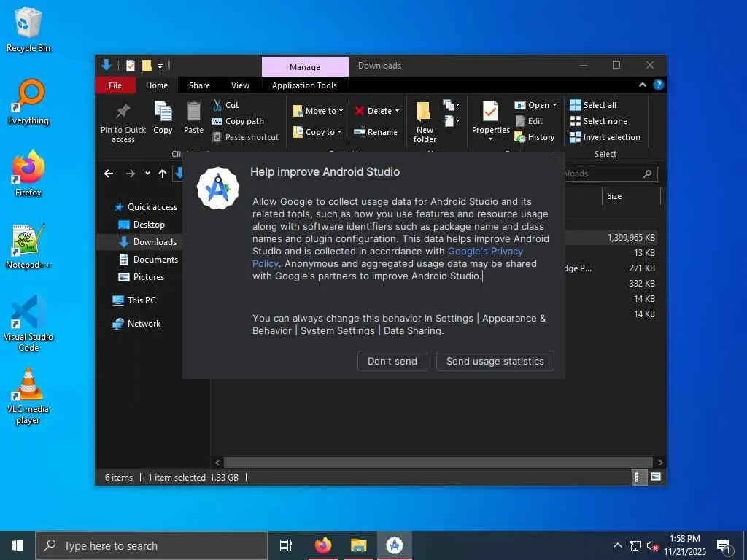This screenshot has width=747, height=560.
Task: Open the Application Tools tab
Action: pos(304,85)
